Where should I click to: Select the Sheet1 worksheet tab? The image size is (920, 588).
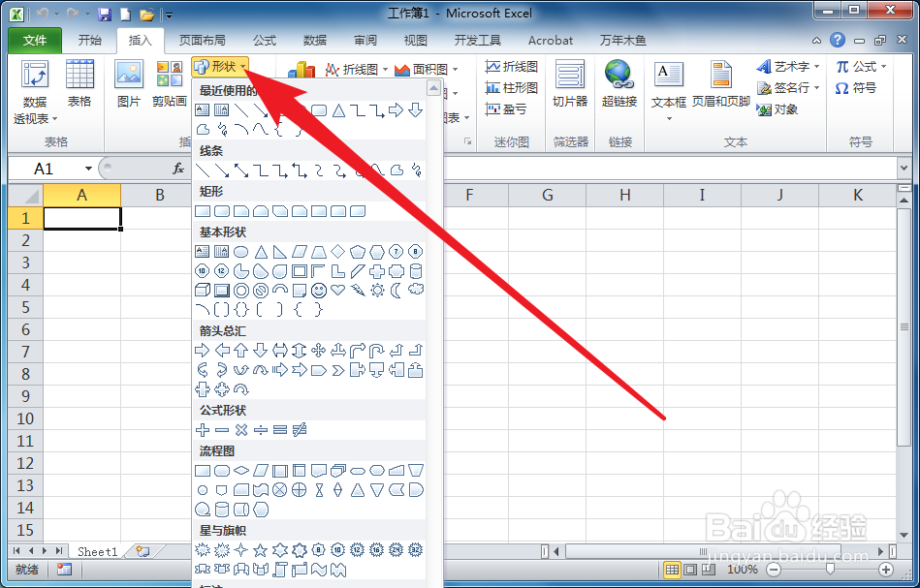97,551
